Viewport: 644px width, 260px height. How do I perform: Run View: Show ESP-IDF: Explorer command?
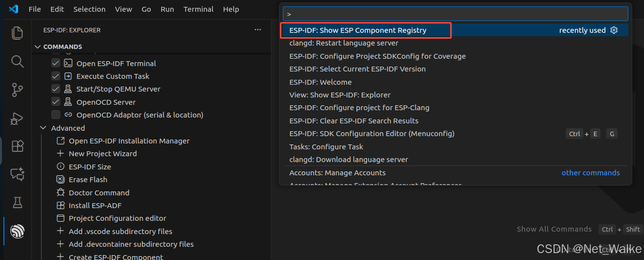455,95
